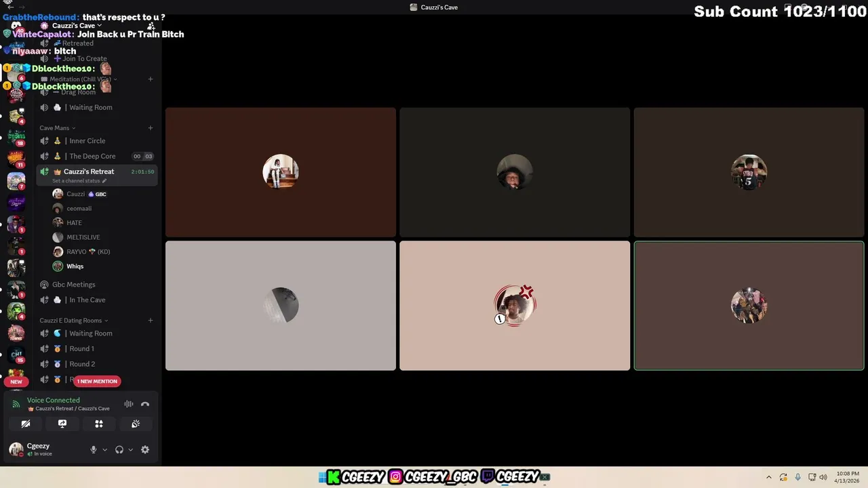Expand headphone output options arrow
This screenshot has width=868, height=488.
point(130,449)
